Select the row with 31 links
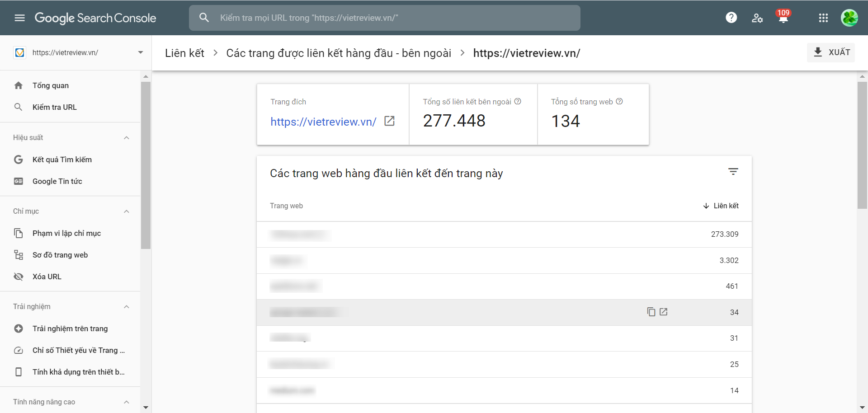The height and width of the screenshot is (413, 868). pos(504,338)
